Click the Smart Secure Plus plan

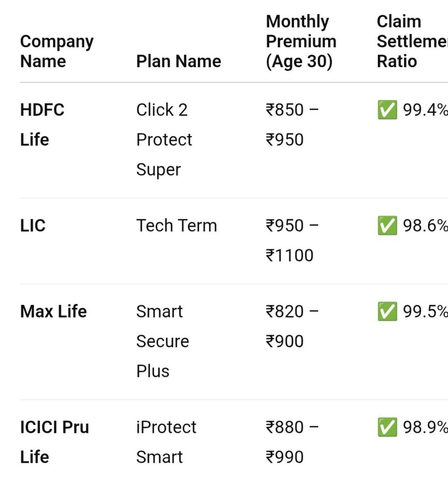pyautogui.click(x=162, y=341)
